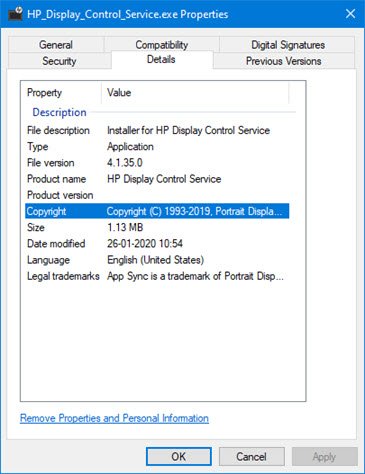Click value 'Installer for HP Display Control Service'
The width and height of the screenshot is (365, 474).
click(188, 130)
